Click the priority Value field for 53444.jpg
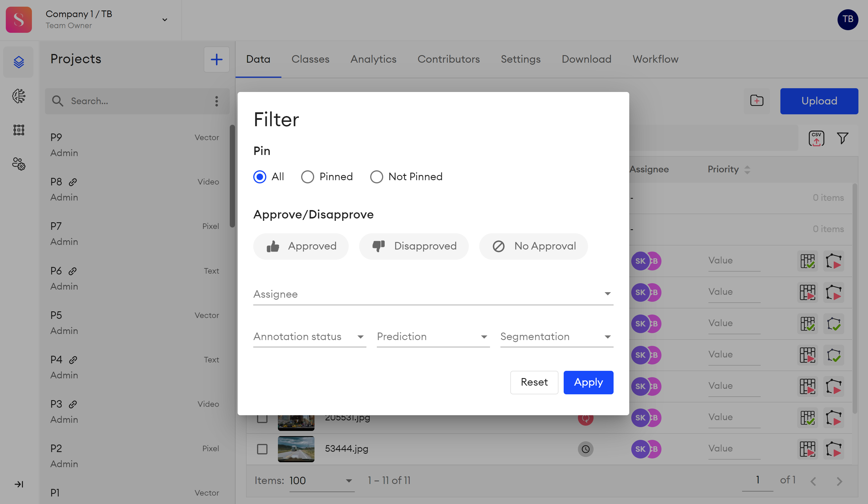868x504 pixels. [x=734, y=449]
